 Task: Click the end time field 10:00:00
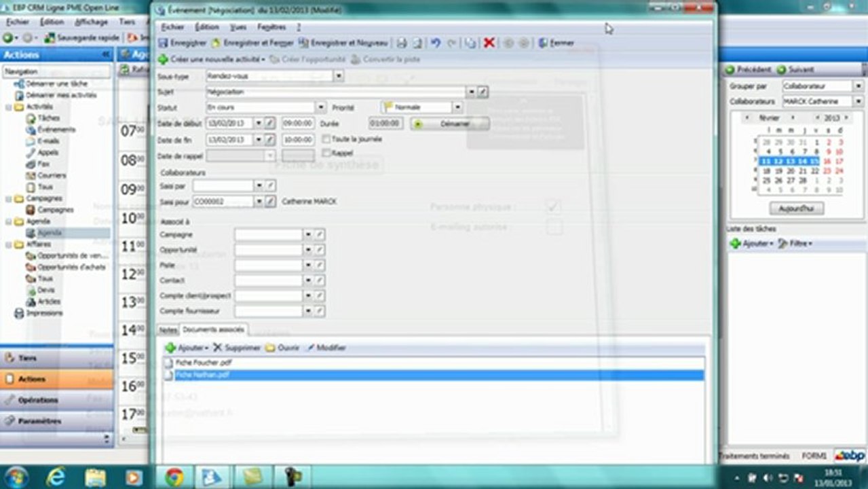[x=298, y=139]
